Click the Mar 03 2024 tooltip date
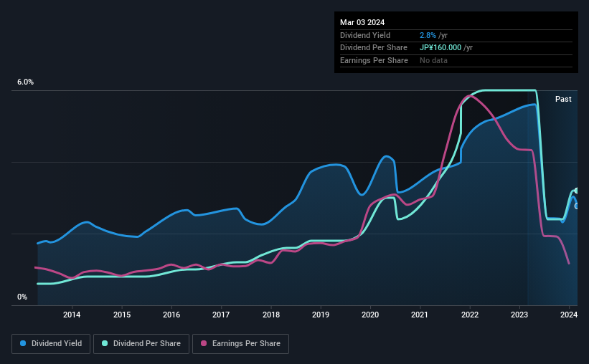The image size is (589, 364). pyautogui.click(x=362, y=22)
